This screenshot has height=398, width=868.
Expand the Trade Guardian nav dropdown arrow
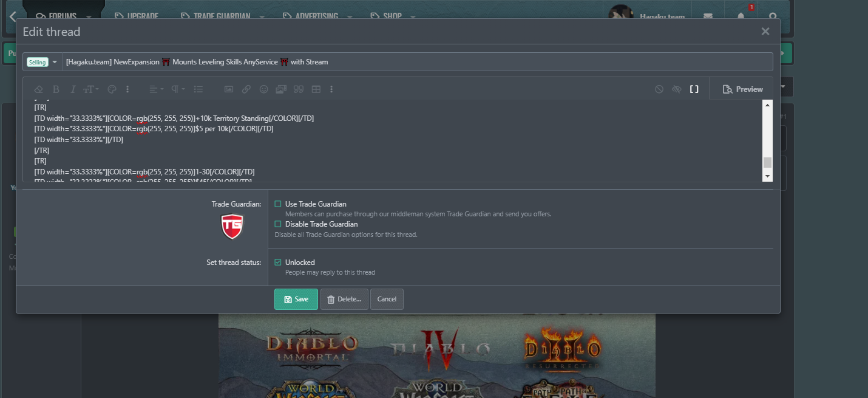click(262, 17)
